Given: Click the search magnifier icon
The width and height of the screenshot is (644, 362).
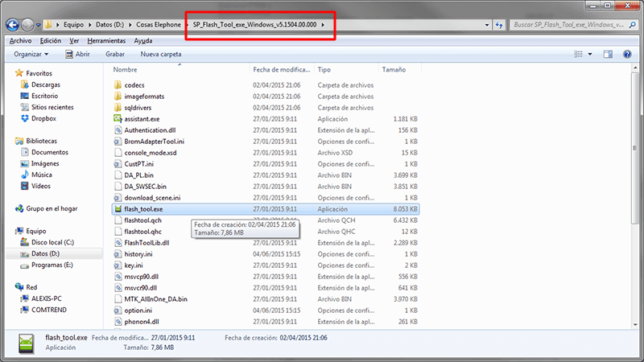Looking at the screenshot, I should pyautogui.click(x=633, y=25).
